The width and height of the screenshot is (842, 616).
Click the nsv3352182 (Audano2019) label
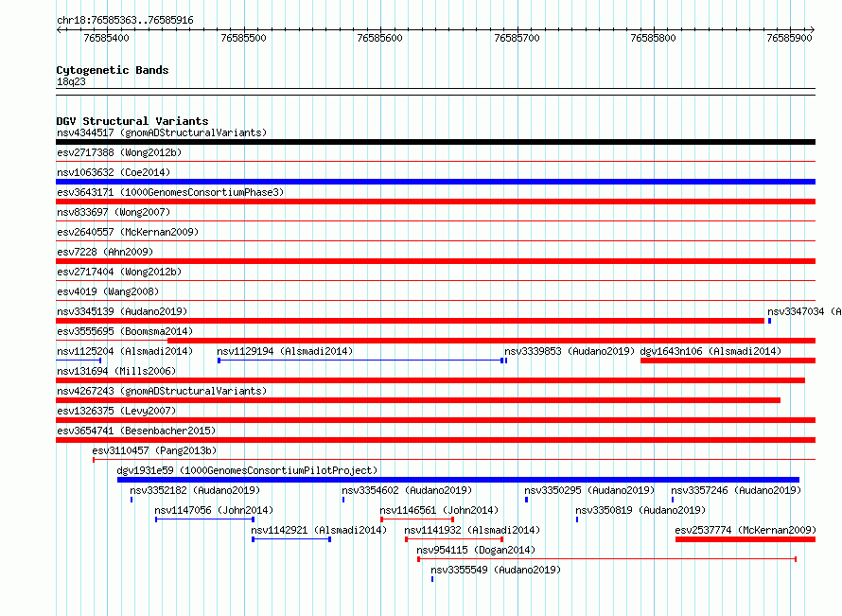(x=195, y=490)
